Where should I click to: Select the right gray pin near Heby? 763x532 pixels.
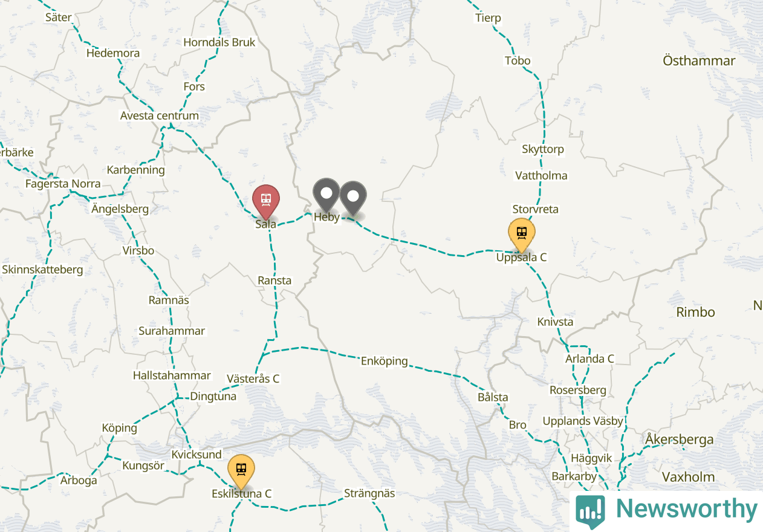[353, 198]
